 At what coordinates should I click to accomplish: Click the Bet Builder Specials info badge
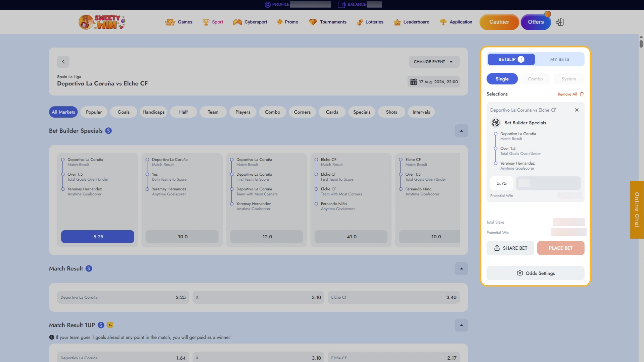click(x=108, y=131)
